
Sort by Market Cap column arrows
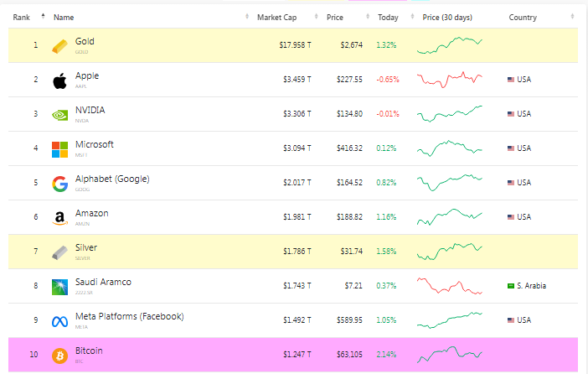[316, 16]
